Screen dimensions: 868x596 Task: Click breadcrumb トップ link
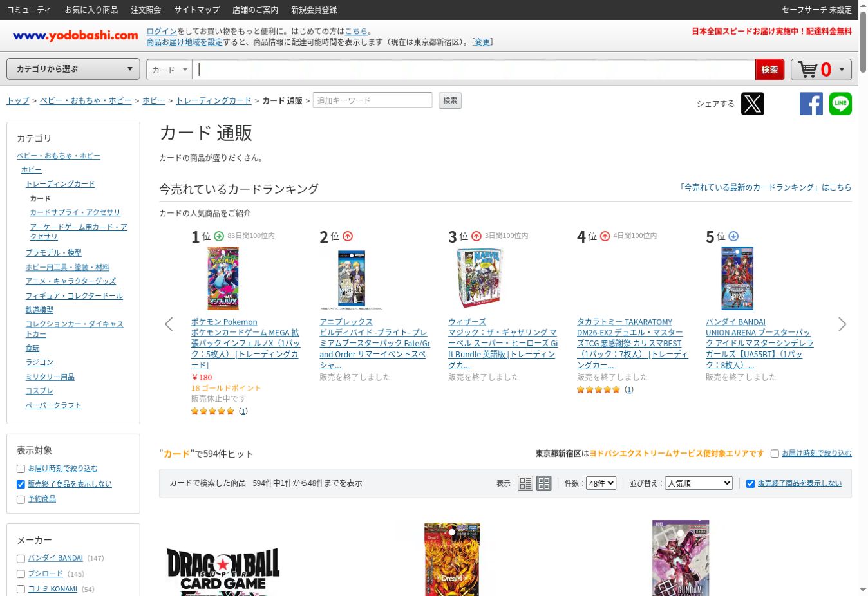(18, 101)
